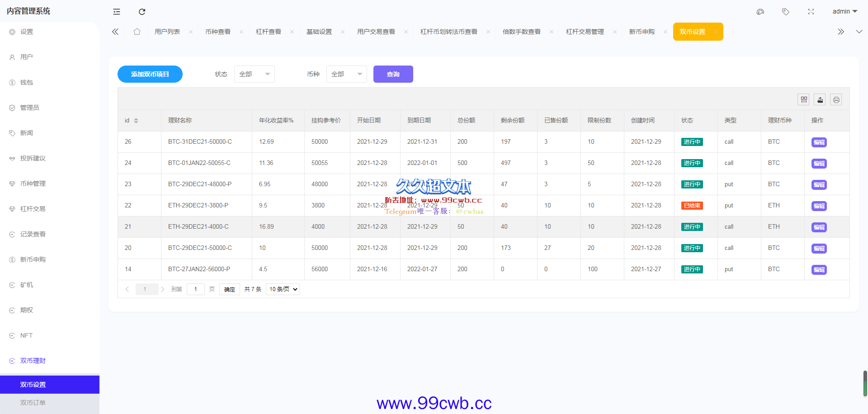Open the 币种 filter dropdown
Viewport: 868px width, 414px height.
[x=347, y=74]
